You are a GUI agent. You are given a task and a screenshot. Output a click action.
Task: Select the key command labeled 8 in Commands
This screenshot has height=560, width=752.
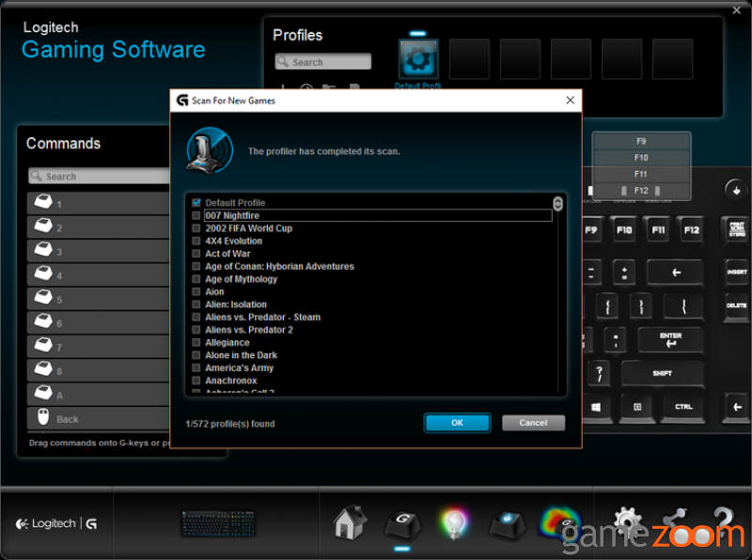coord(99,370)
